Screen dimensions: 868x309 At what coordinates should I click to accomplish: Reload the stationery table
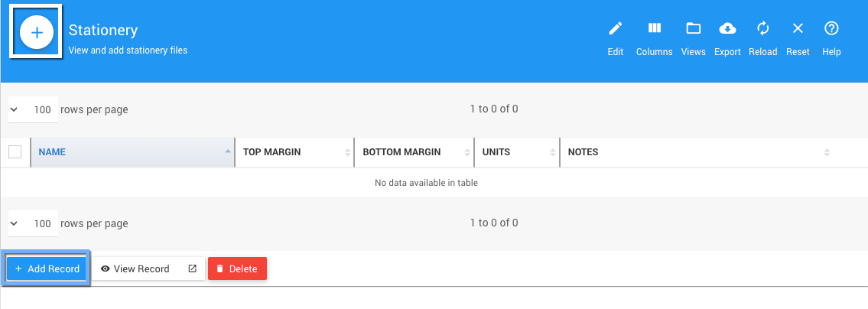(x=762, y=29)
